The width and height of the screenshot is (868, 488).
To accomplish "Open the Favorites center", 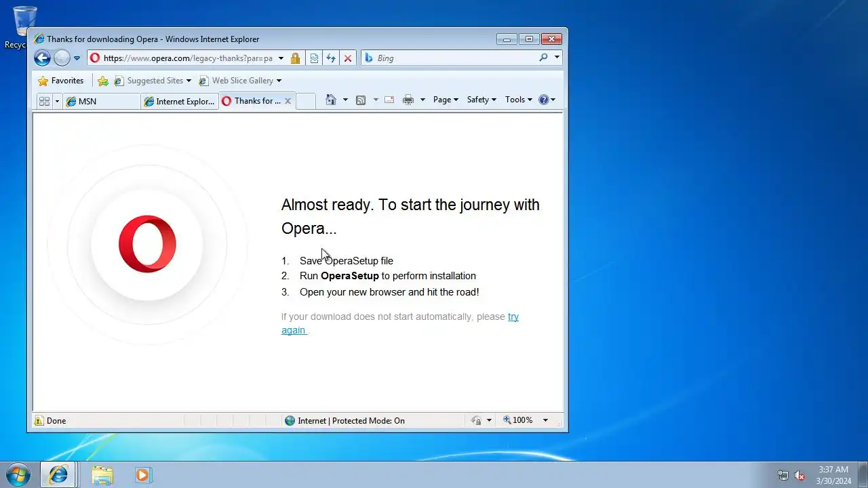I will click(x=61, y=81).
